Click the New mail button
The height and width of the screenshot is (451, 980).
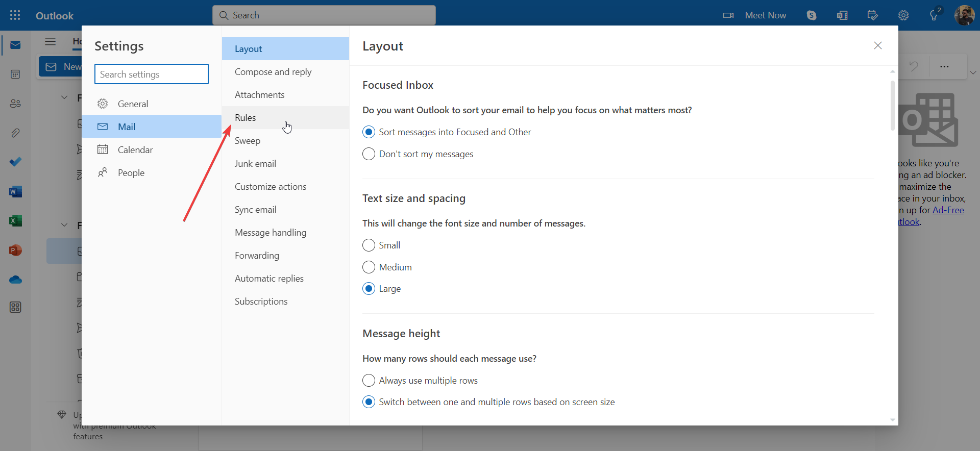pos(60,67)
